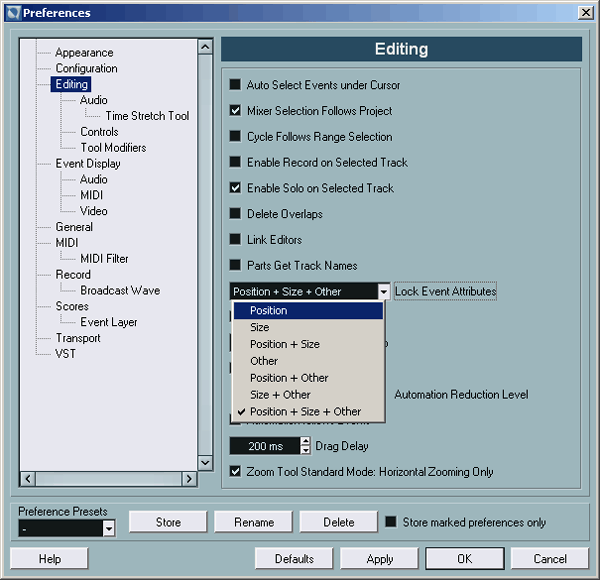Click the Delete preset button
Screen dimensions: 600x580
[339, 522]
